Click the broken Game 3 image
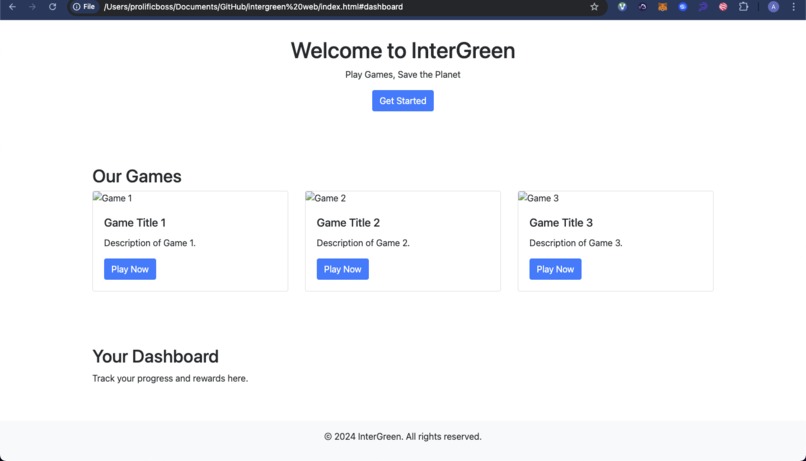Image resolution: width=806 pixels, height=461 pixels. [539, 198]
